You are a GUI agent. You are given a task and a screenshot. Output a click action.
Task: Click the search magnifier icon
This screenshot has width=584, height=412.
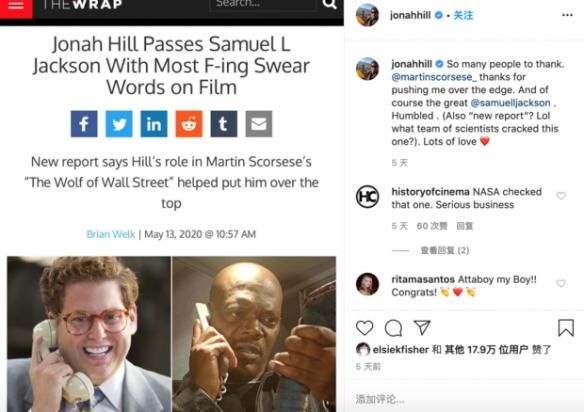(329, 4)
